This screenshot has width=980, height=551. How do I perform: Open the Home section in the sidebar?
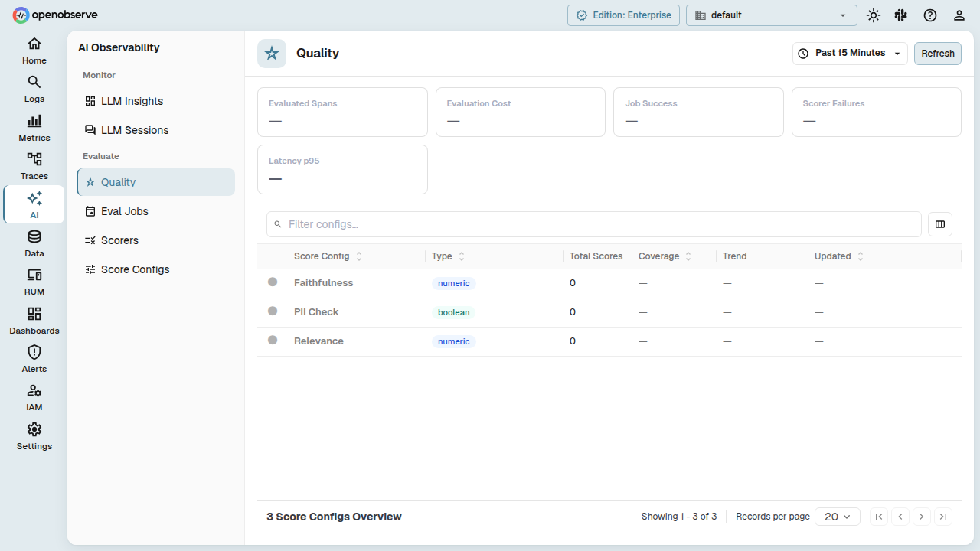34,51
